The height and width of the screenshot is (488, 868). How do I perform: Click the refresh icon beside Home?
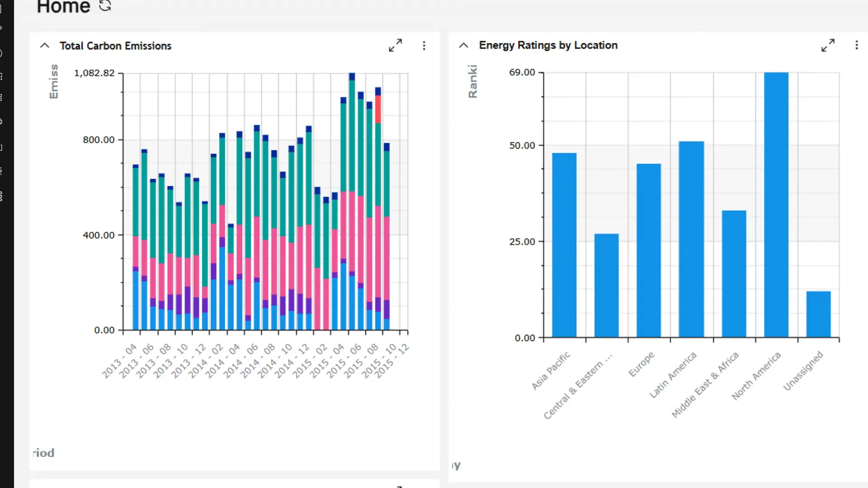click(x=105, y=5)
